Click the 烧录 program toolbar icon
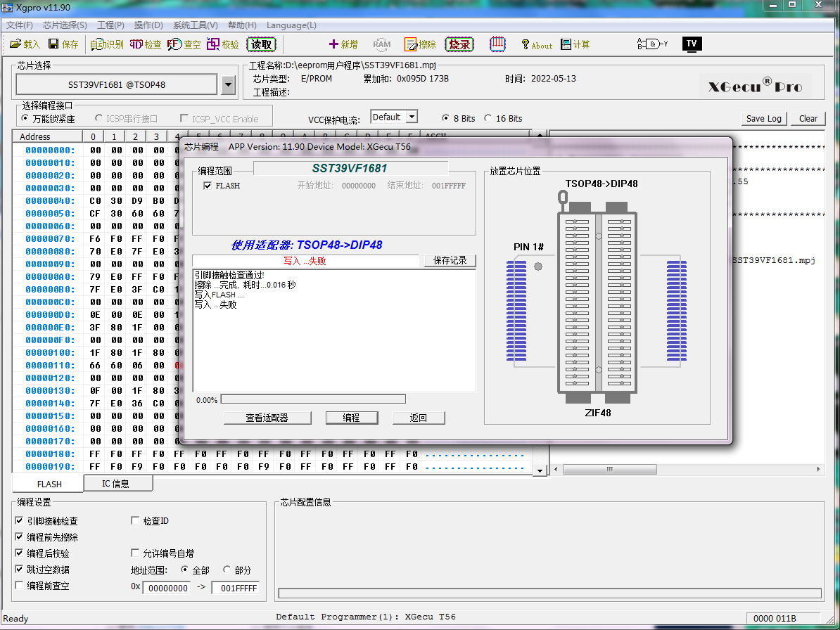This screenshot has height=630, width=840. click(459, 44)
